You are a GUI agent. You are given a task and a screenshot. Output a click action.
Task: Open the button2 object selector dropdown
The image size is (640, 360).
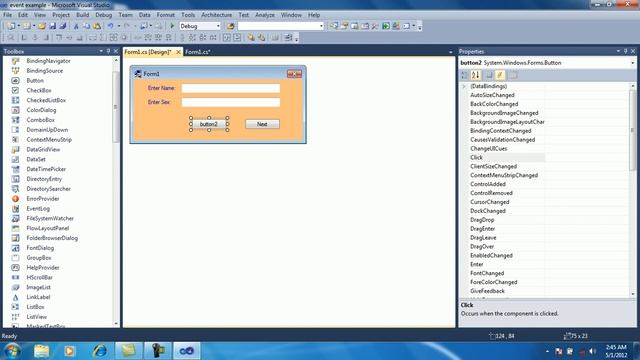click(633, 63)
